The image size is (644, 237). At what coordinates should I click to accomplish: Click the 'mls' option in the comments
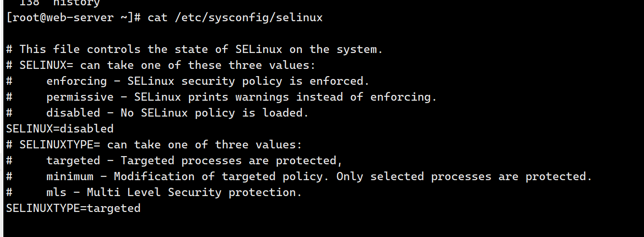click(x=56, y=193)
